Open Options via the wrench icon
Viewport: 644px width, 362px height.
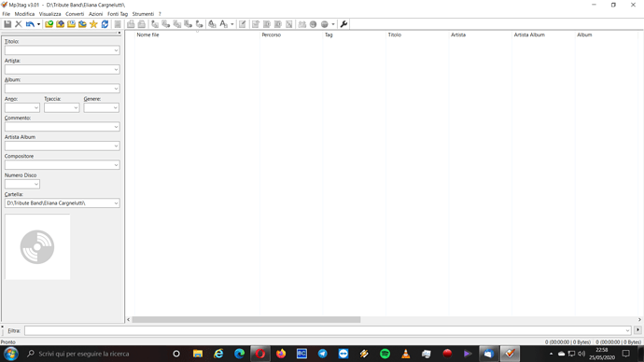(x=343, y=24)
